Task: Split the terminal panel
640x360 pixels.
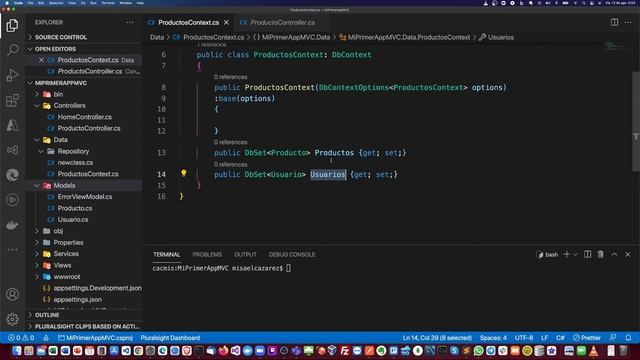Action: point(587,254)
